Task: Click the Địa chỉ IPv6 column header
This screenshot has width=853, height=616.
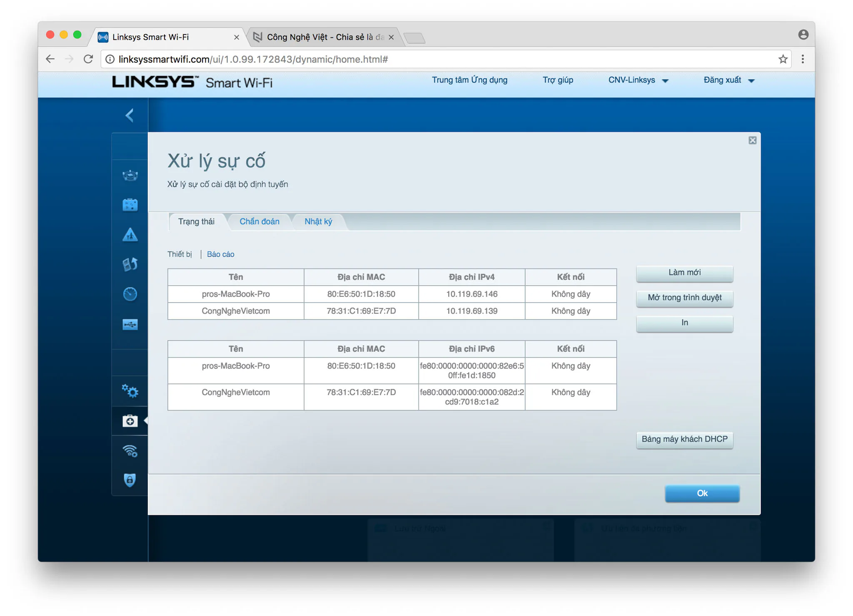Action: 471,349
